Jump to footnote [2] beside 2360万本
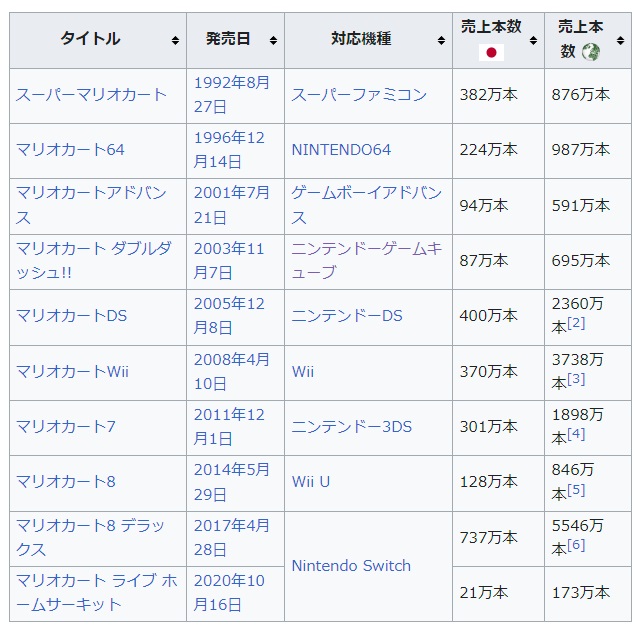This screenshot has width=635, height=626. pyautogui.click(x=576, y=323)
